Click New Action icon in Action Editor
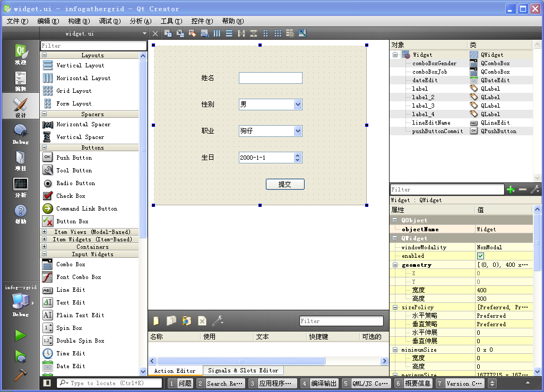This screenshot has height=392, width=544. [x=156, y=321]
